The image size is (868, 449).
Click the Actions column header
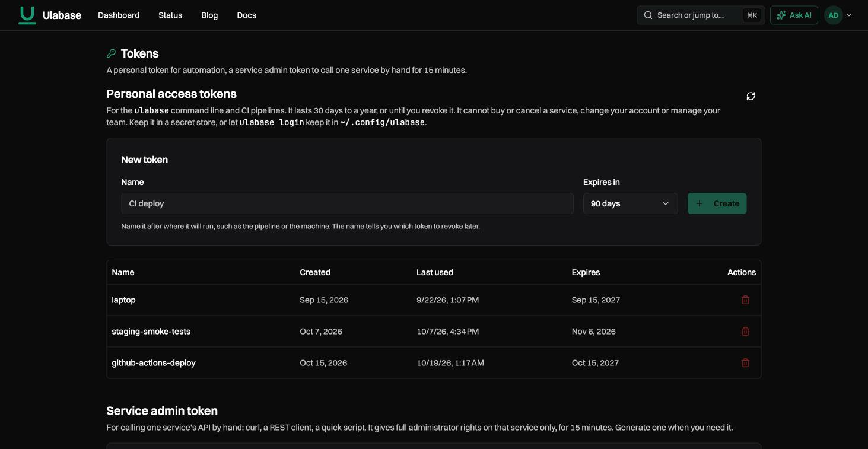click(742, 272)
